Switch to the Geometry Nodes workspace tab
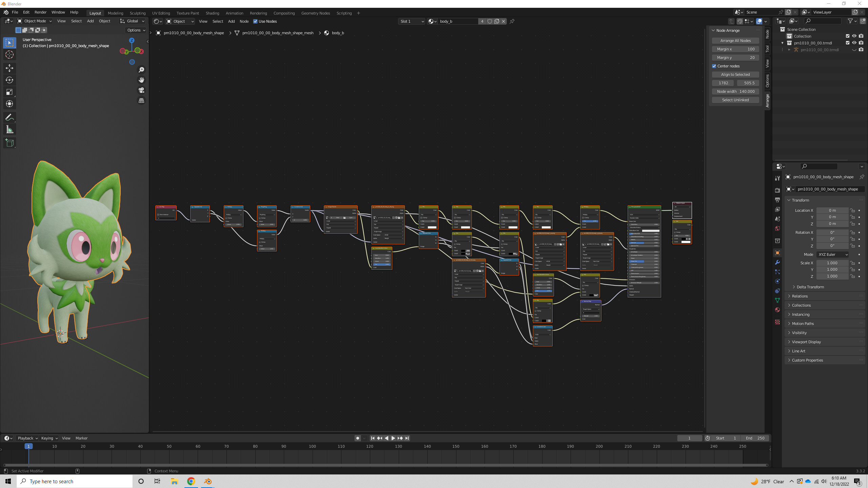The width and height of the screenshot is (868, 488). pos(315,13)
